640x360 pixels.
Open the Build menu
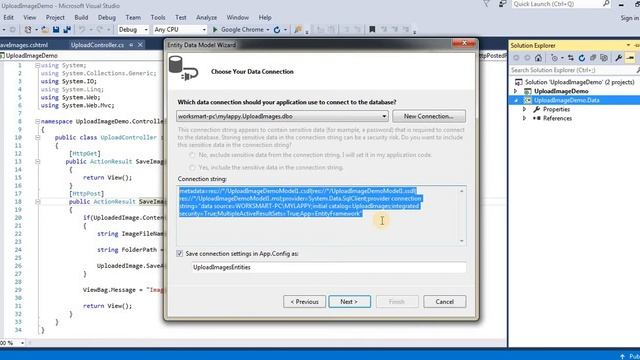81,18
